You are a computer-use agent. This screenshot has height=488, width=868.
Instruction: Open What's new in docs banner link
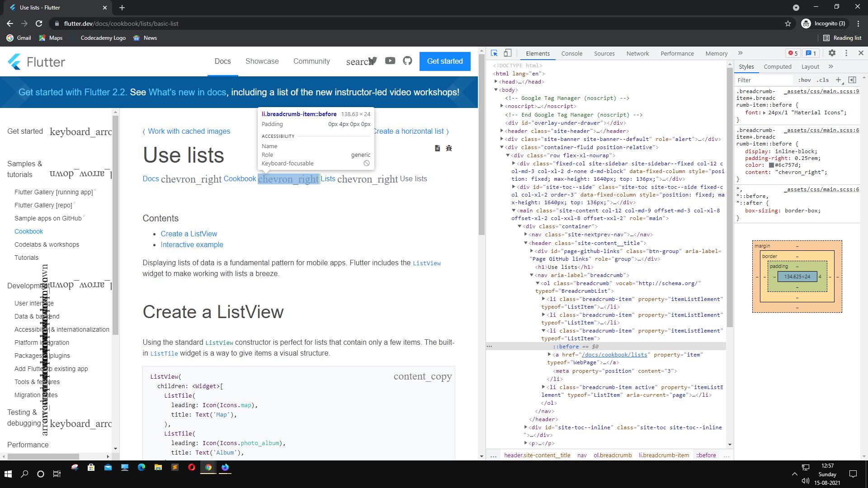pyautogui.click(x=187, y=92)
